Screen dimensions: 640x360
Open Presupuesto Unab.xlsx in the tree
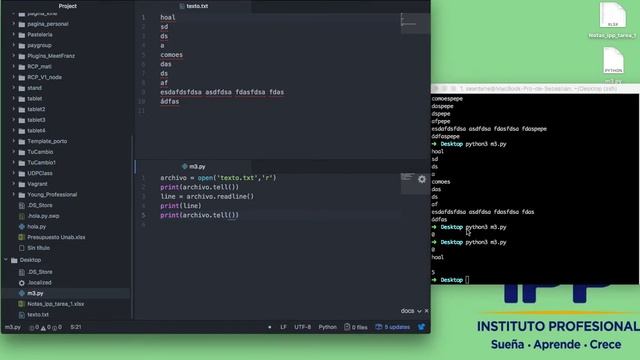[x=56, y=237]
